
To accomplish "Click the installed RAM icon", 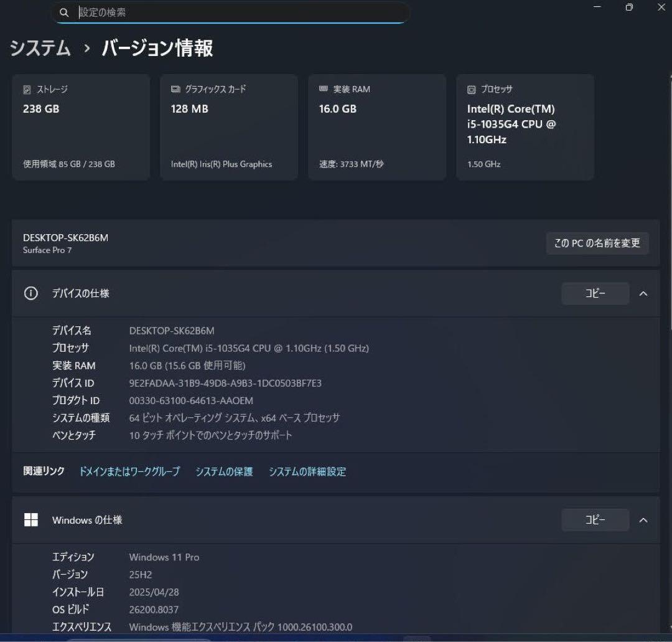I will (x=323, y=89).
